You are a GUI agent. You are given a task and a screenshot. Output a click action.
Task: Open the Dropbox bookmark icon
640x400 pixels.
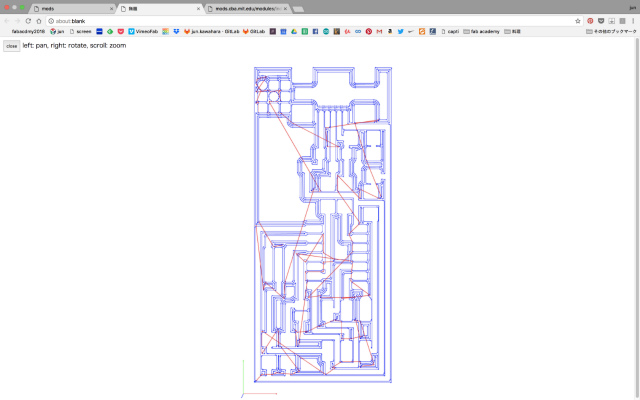coord(176,31)
